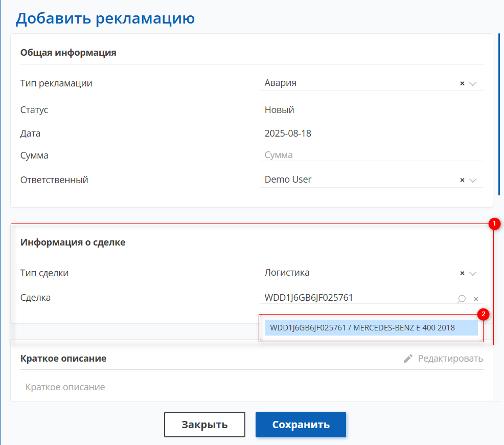The image size is (504, 445).
Task: Clear the Сделка field with the X icon
Action: 476,299
